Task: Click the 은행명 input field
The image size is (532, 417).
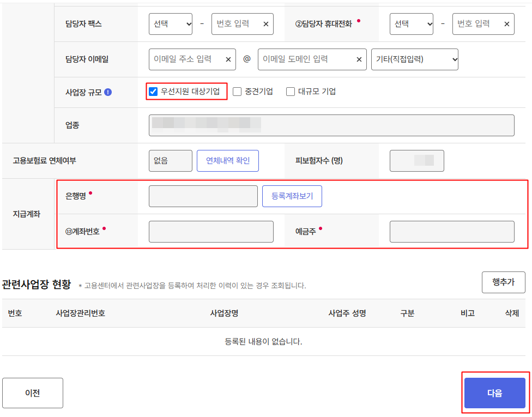Action: pos(203,196)
